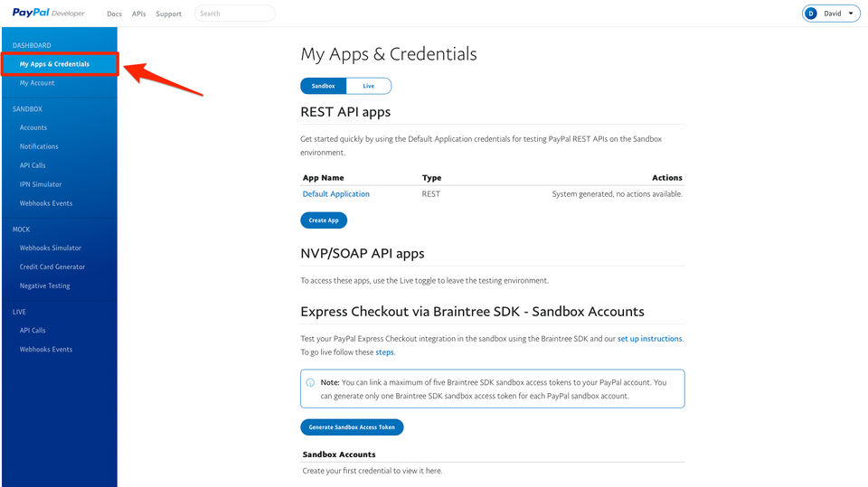
Task: Open the set up instructions link
Action: 650,339
